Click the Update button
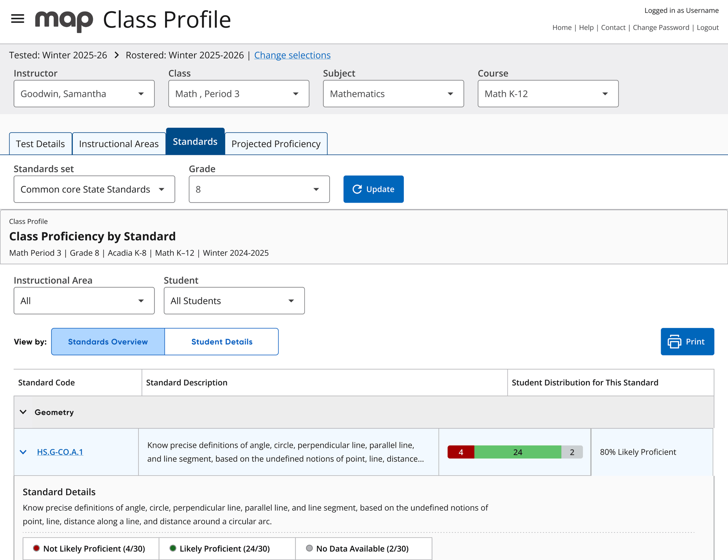 [373, 189]
